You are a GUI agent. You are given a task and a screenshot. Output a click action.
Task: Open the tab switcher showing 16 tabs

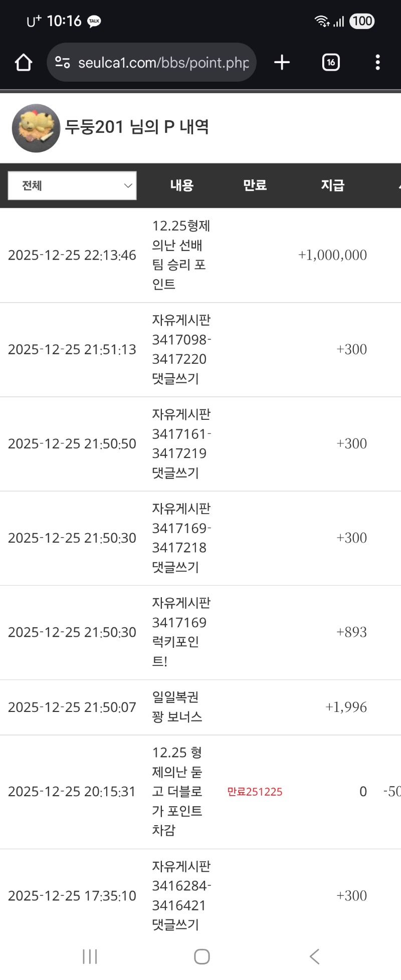tap(331, 63)
